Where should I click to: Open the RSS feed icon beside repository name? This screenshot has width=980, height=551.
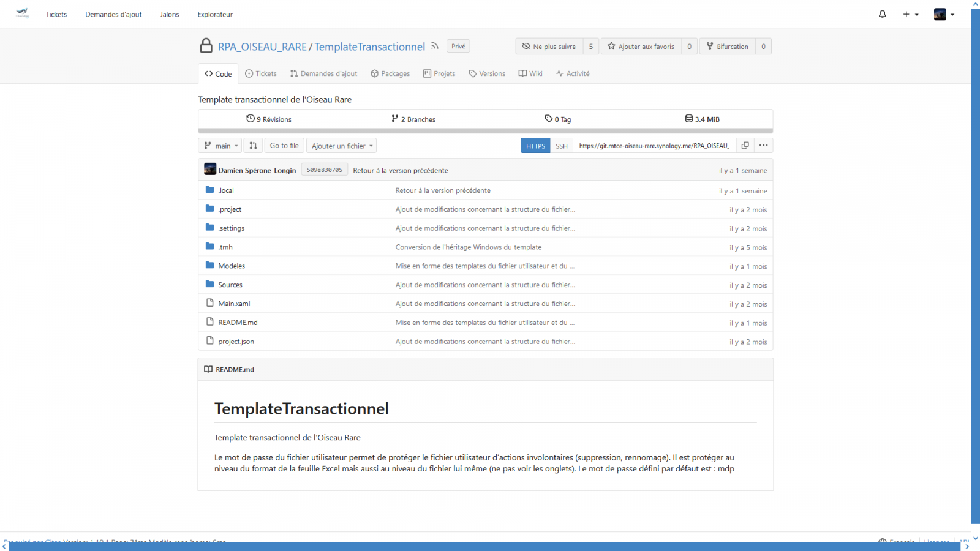click(435, 47)
